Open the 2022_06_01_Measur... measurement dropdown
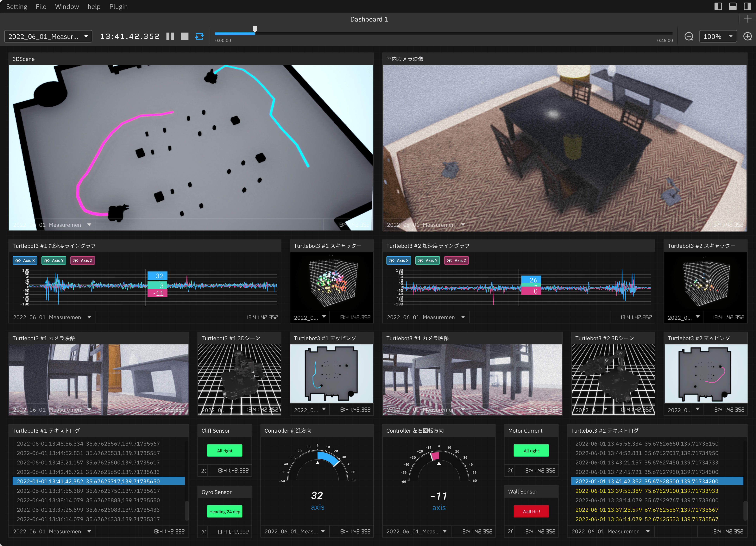 [x=48, y=36]
